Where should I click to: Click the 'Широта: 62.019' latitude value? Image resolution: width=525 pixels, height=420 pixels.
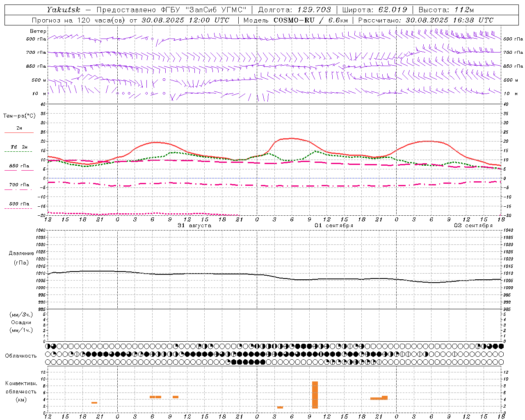pos(374,10)
